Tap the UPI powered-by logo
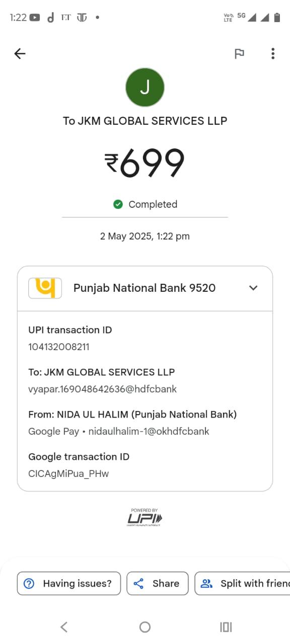The height and width of the screenshot is (644, 290). [x=144, y=517]
